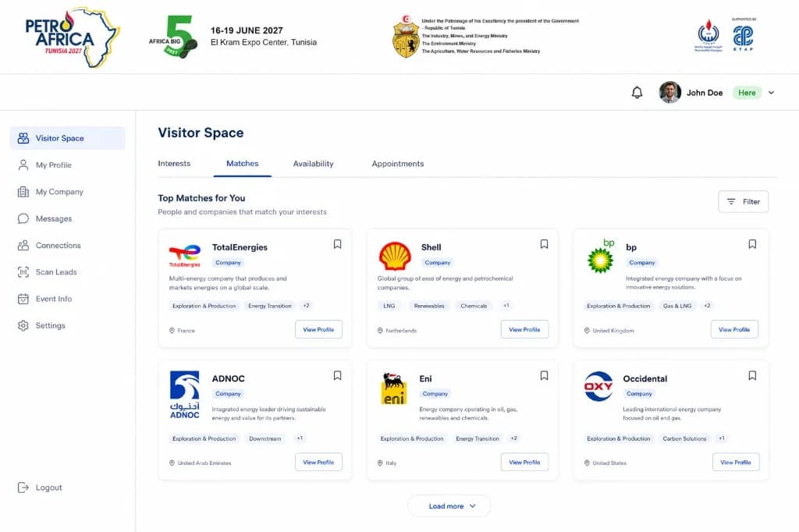Click the My Company building icon
799x532 pixels.
(x=23, y=192)
